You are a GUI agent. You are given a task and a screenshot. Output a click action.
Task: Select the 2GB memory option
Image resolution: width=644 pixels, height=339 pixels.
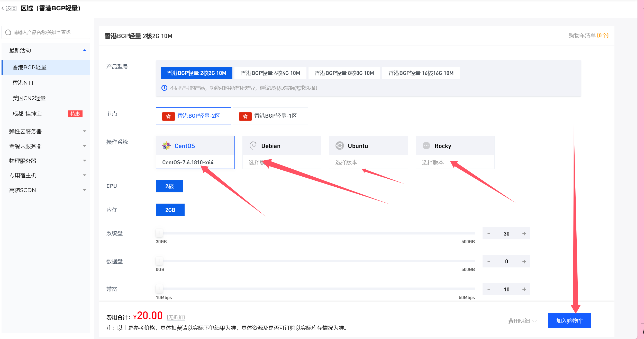pyautogui.click(x=170, y=210)
